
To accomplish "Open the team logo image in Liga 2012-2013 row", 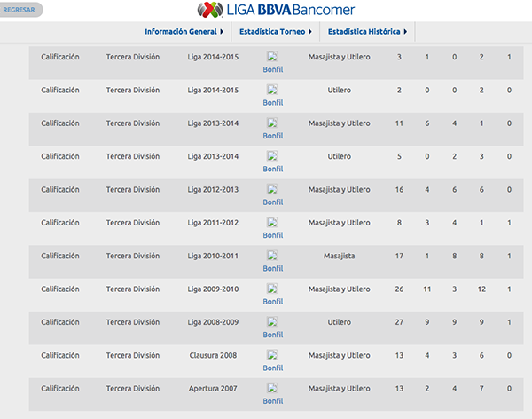I will tap(272, 189).
